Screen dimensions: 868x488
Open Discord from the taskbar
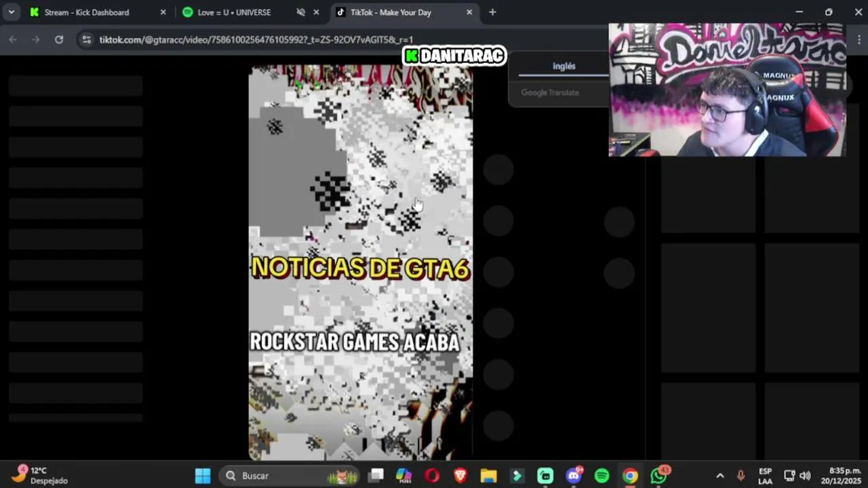tap(574, 476)
